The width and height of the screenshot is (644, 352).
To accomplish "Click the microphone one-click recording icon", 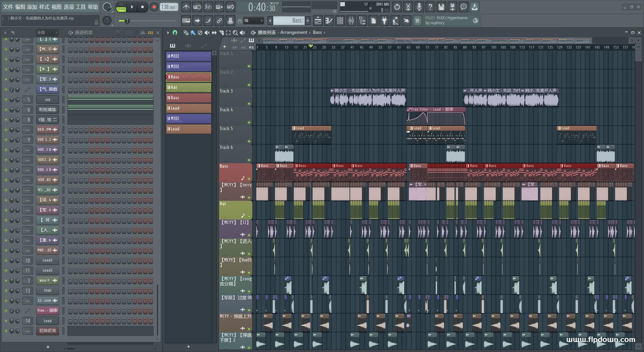I will (x=419, y=7).
